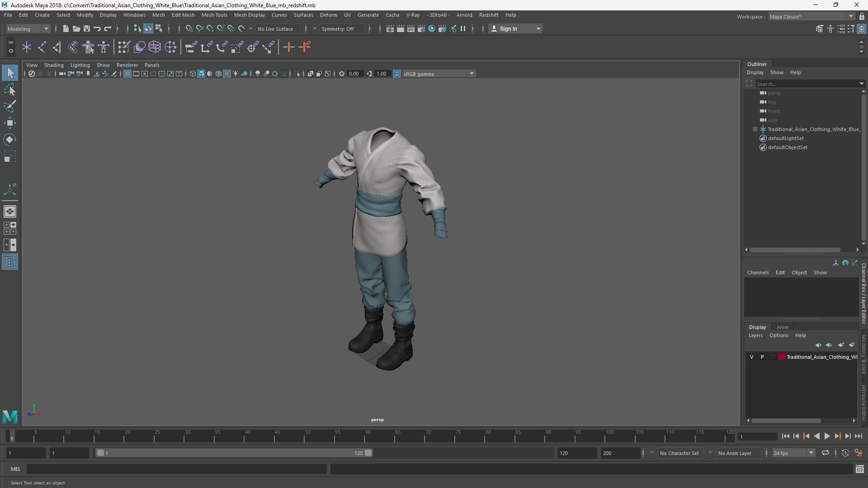This screenshot has height=488, width=868.
Task: Create a new display layer icon
Action: pyautogui.click(x=841, y=345)
